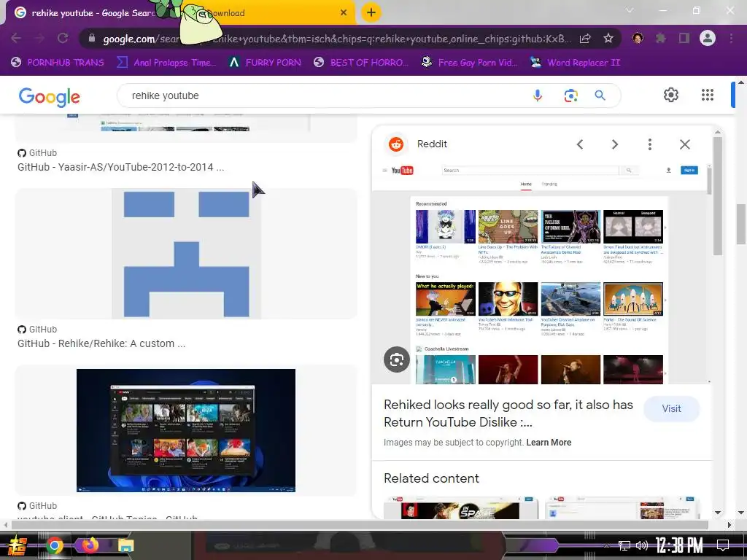Click the preview panel vertical scrollbar
The image size is (747, 560).
(x=718, y=195)
